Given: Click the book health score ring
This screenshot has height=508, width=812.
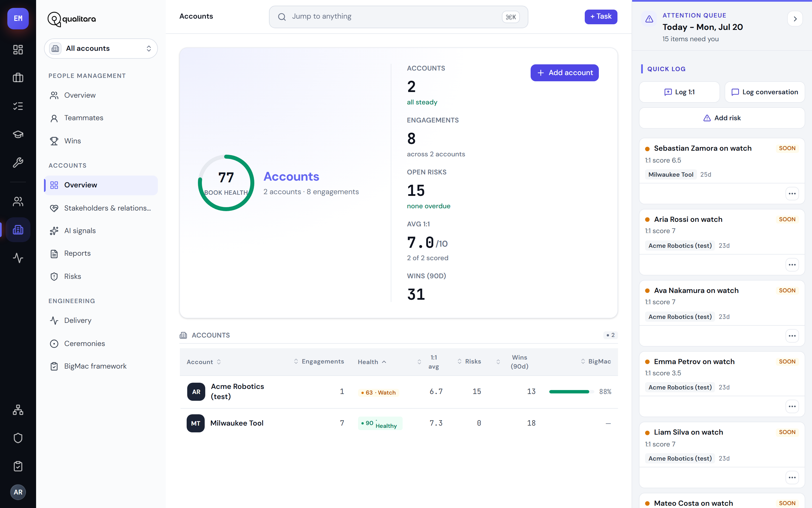Looking at the screenshot, I should 226,183.
